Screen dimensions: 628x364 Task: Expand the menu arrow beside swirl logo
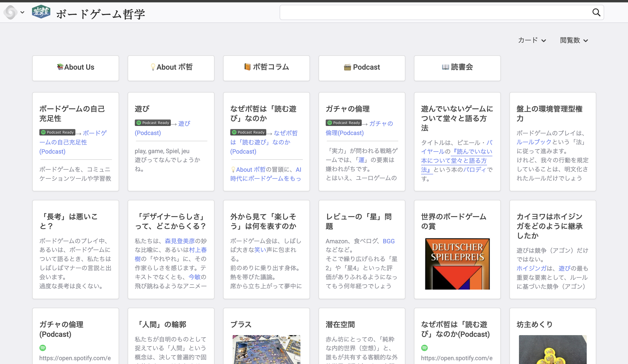22,12
